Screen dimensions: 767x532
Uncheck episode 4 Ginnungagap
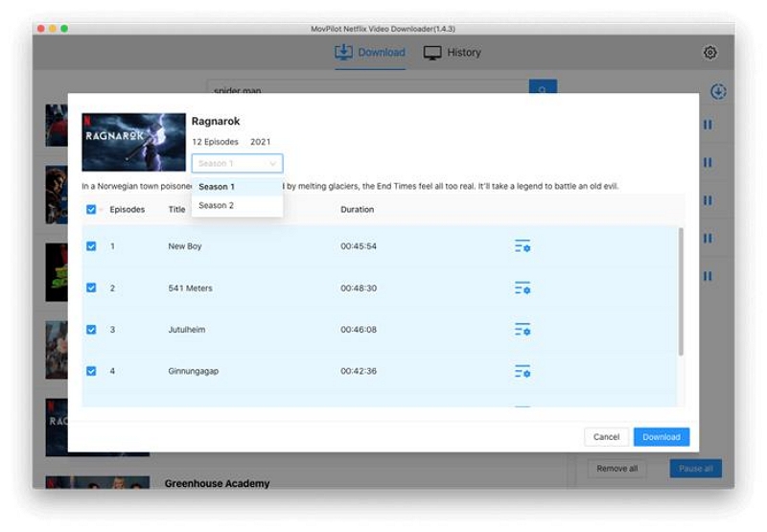click(x=91, y=371)
